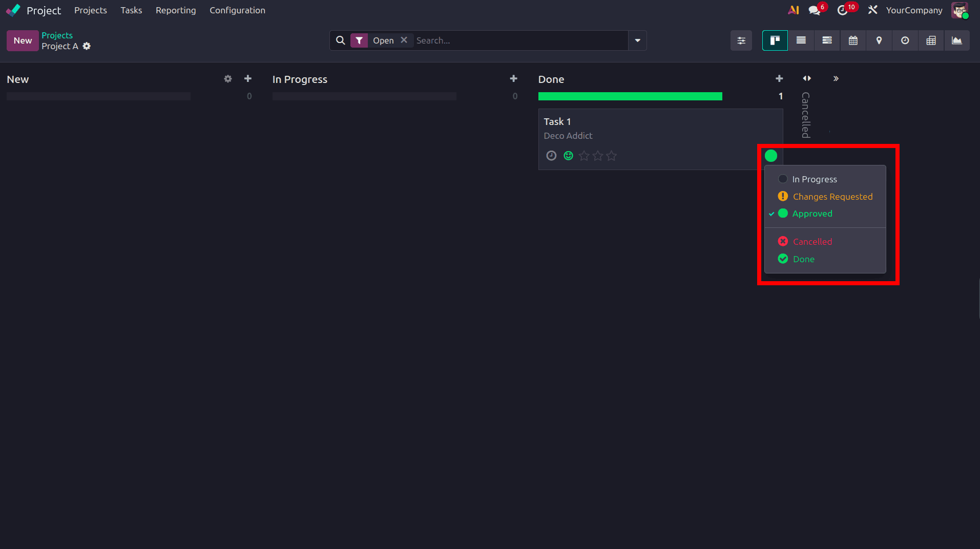
Task: Set Task 1 priority to three stars
Action: coord(612,156)
